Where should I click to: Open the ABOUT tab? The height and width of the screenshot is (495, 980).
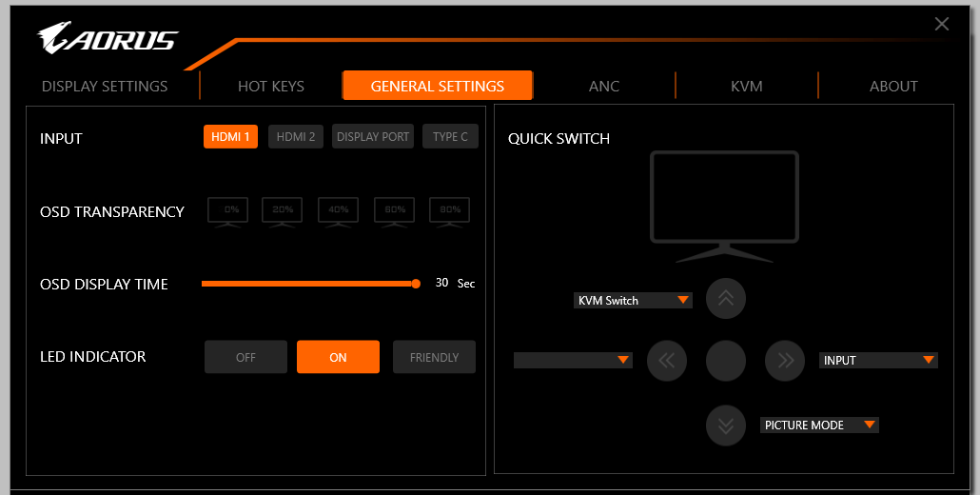pos(893,87)
